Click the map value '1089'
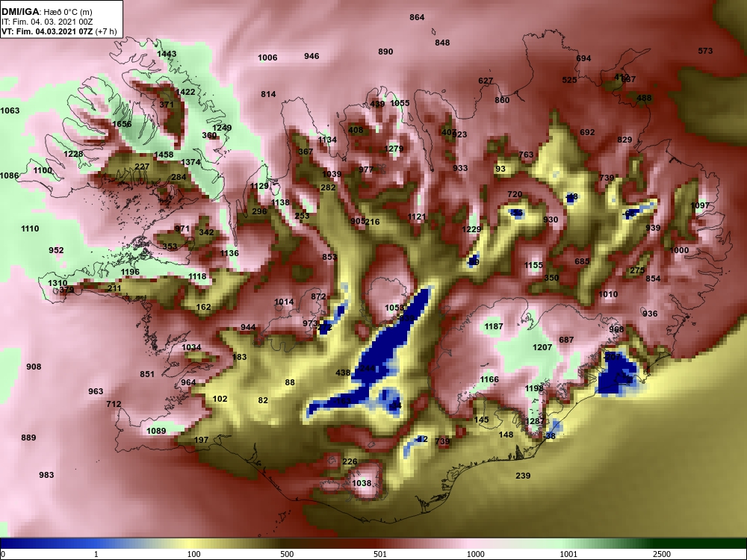 [156, 431]
